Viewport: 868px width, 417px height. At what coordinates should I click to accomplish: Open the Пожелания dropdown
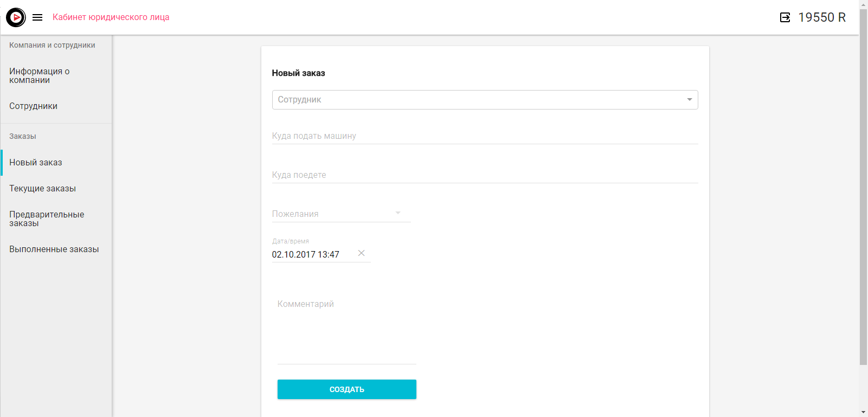coord(341,214)
